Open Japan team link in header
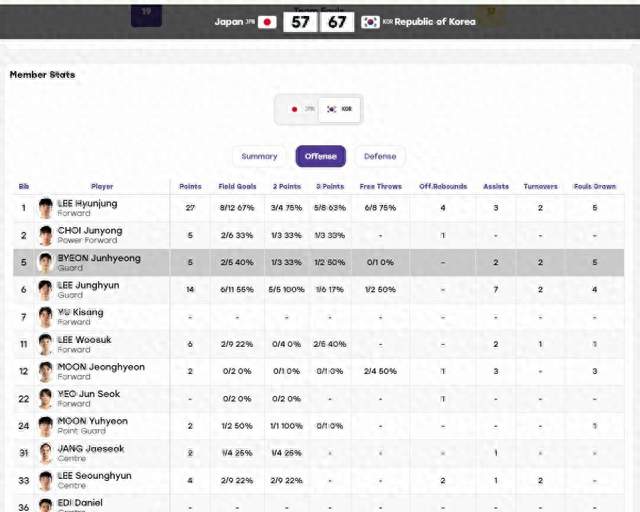Screen dimensions: 640x512 pos(229,22)
